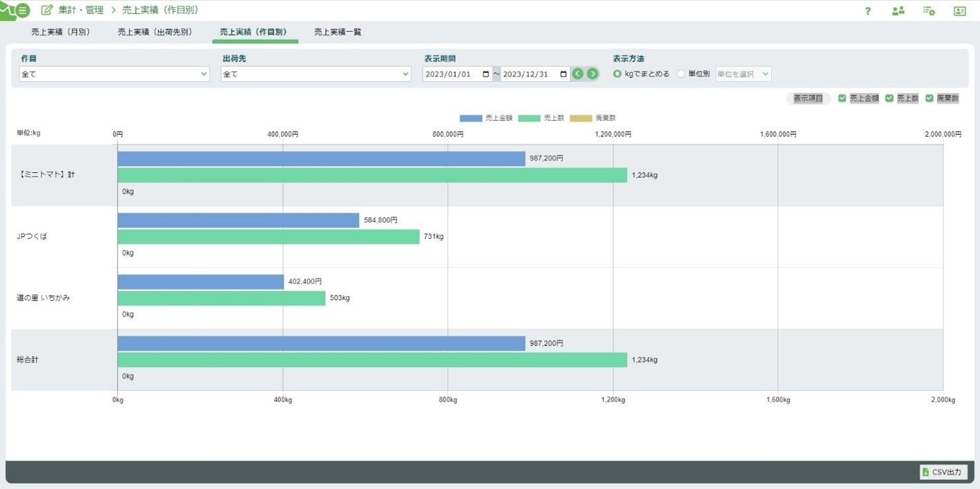Toggle the 廃棄数 checkbox
Screen dimensions: 980x489
coord(929,98)
